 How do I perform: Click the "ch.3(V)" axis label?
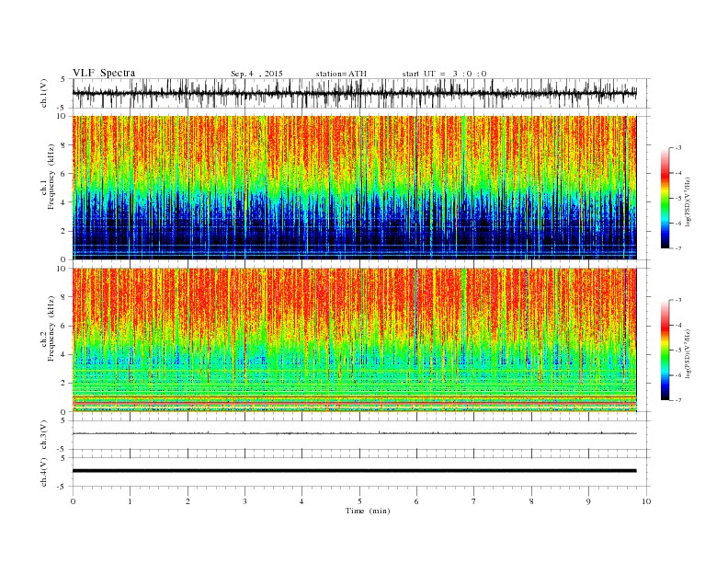click(44, 434)
